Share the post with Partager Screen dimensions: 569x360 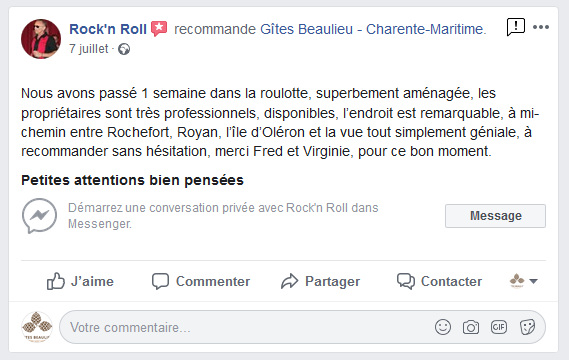320,281
